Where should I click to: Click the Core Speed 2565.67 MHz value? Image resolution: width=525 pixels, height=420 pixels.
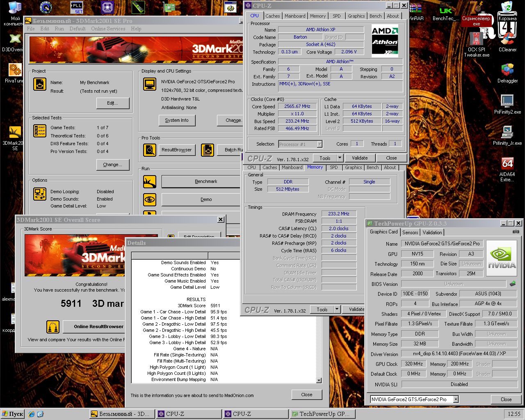tap(297, 106)
